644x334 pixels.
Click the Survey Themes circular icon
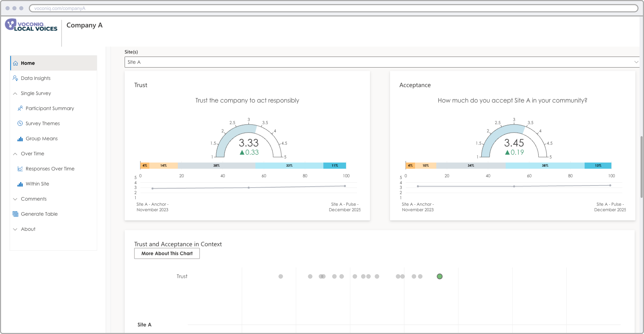pos(20,123)
